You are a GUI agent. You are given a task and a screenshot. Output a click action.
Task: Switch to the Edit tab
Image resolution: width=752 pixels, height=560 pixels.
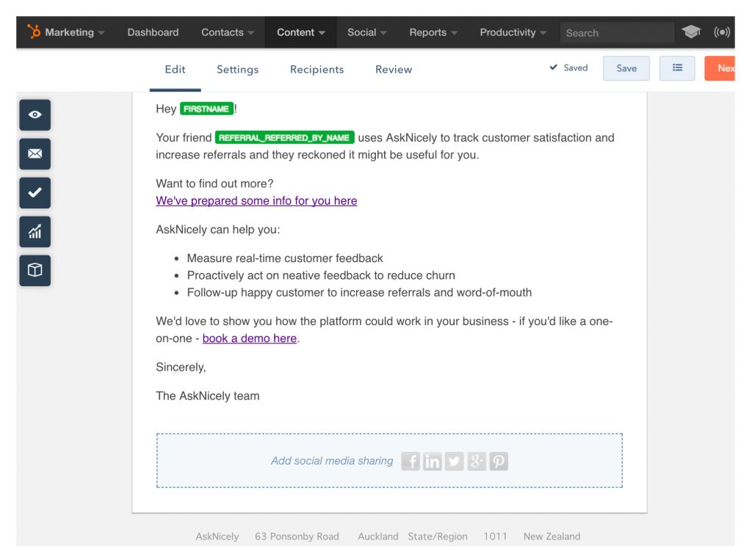(x=175, y=70)
